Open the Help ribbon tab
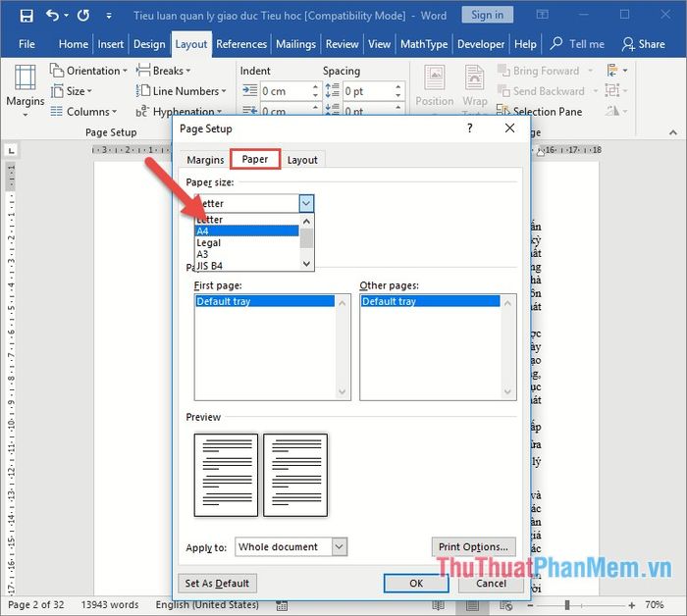Image resolution: width=687 pixels, height=616 pixels. (x=525, y=44)
